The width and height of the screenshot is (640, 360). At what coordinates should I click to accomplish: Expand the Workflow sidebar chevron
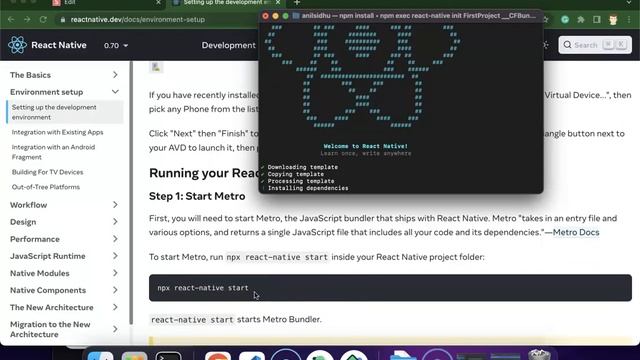(115, 204)
